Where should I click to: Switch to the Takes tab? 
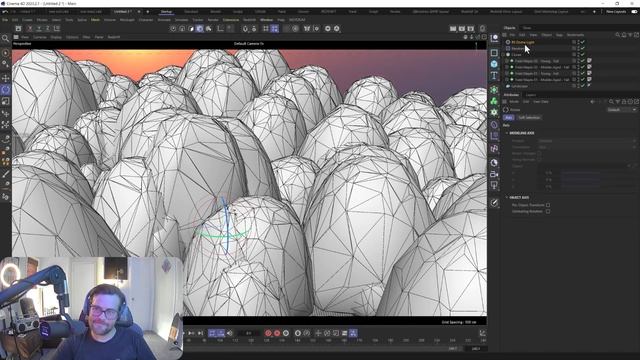pos(527,28)
